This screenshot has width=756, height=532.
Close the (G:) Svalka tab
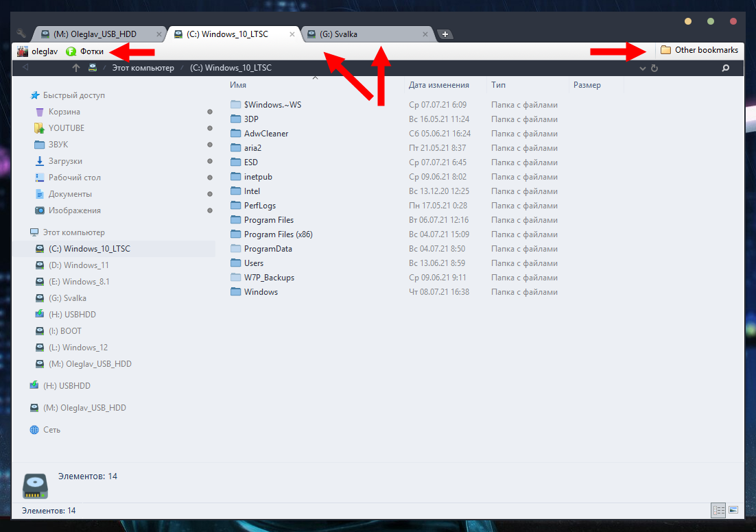[425, 34]
